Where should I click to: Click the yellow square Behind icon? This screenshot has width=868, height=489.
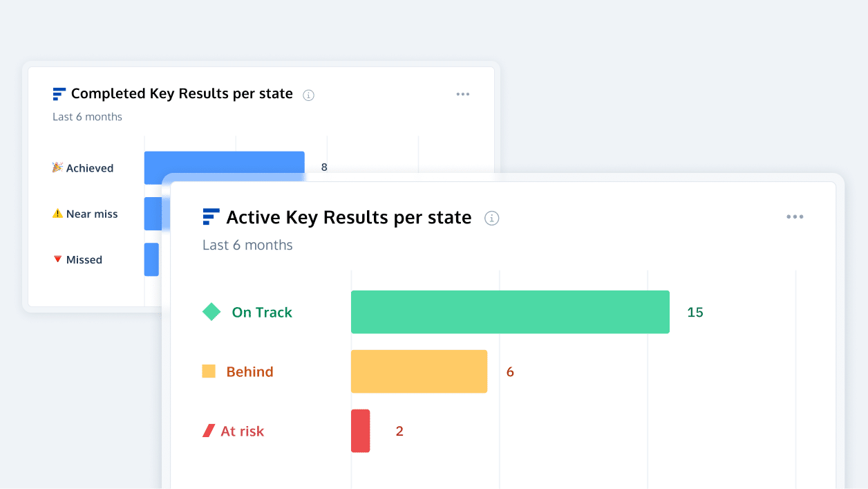(209, 371)
